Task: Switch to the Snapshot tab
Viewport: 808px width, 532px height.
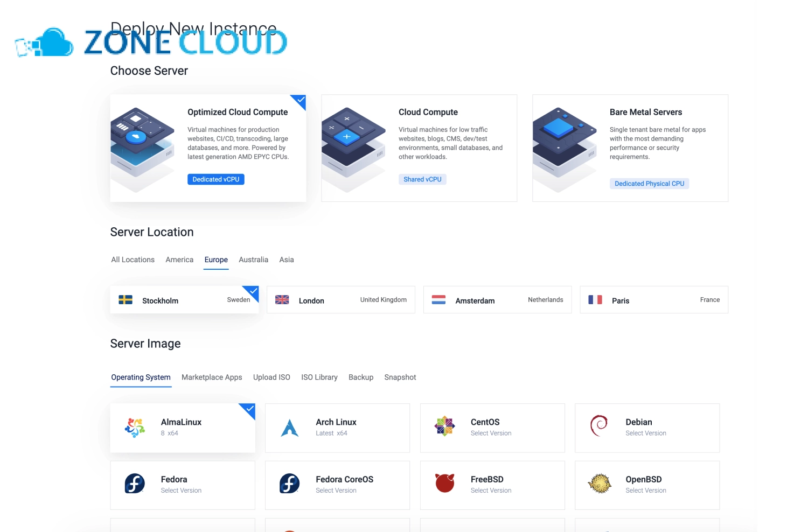Action: [x=400, y=377]
